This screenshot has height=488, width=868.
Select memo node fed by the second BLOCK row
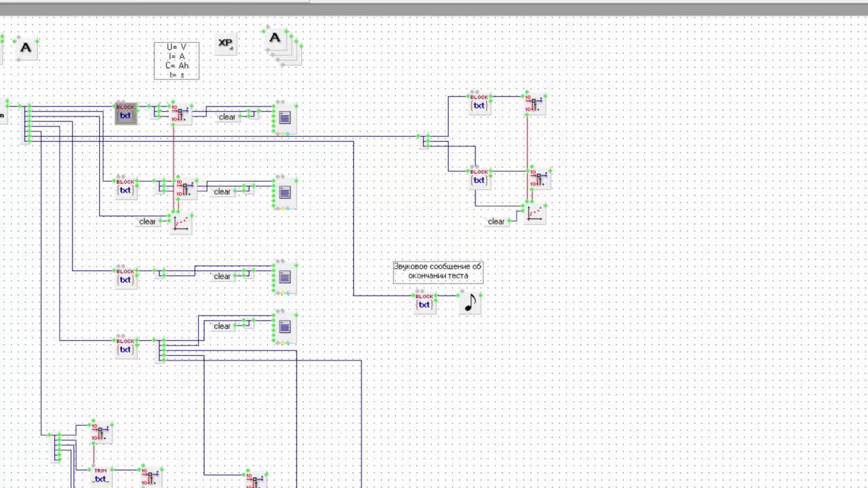[284, 192]
